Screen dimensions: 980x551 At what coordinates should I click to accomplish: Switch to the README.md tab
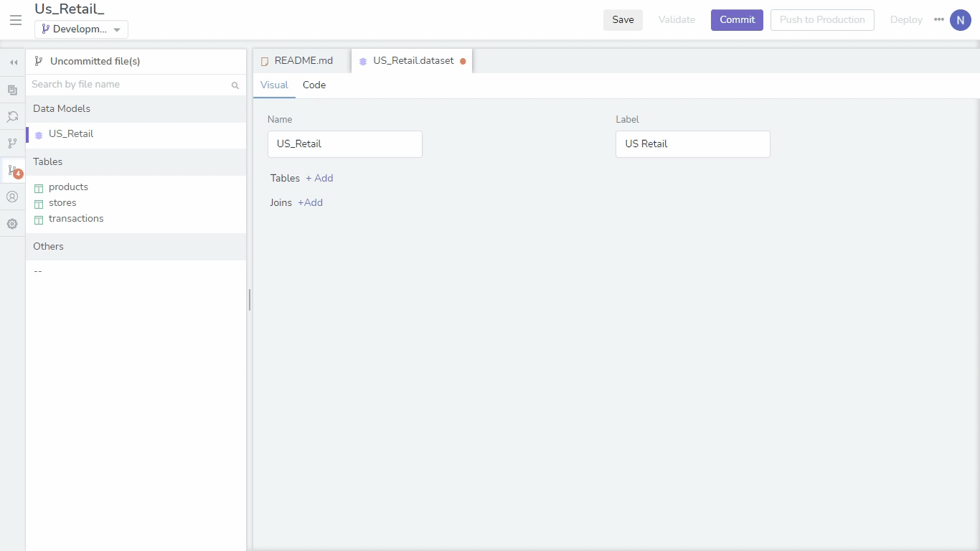coord(302,61)
